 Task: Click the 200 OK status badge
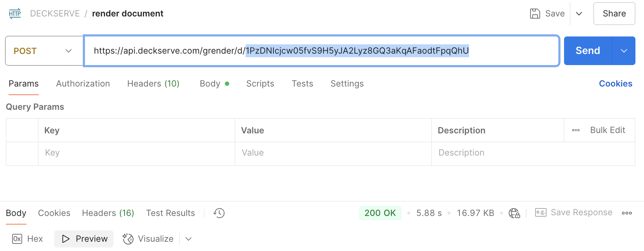(380, 213)
